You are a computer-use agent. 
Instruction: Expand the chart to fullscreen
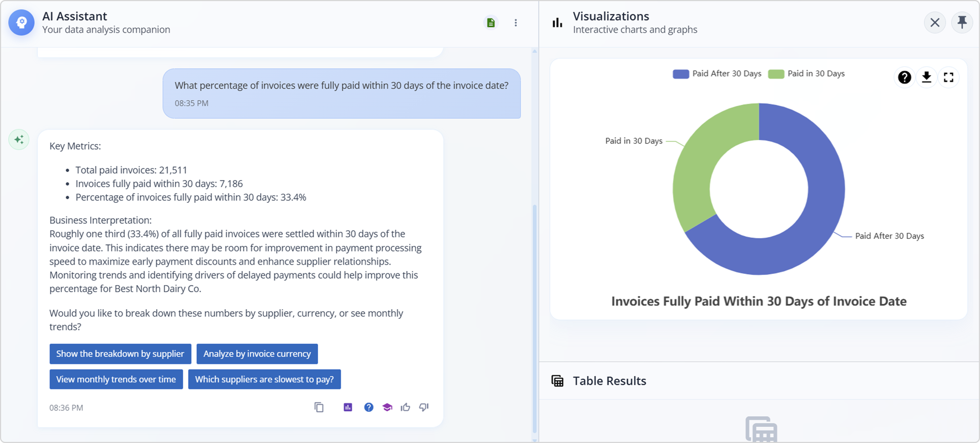click(949, 77)
